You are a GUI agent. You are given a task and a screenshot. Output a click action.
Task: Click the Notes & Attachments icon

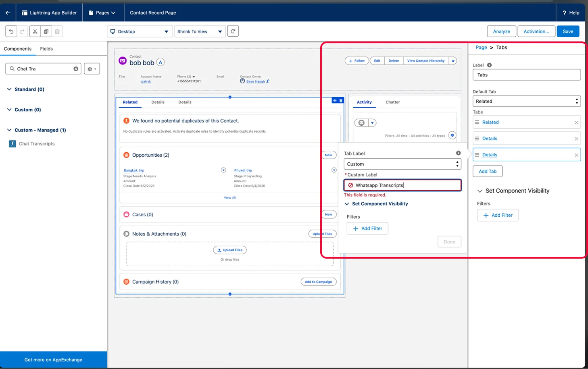pyautogui.click(x=126, y=234)
